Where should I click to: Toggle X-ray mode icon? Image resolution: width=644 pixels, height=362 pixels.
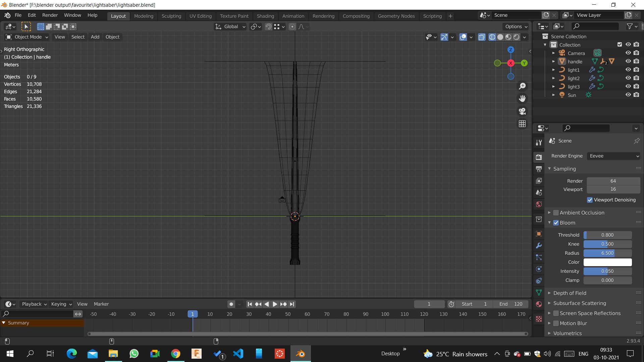pyautogui.click(x=482, y=37)
